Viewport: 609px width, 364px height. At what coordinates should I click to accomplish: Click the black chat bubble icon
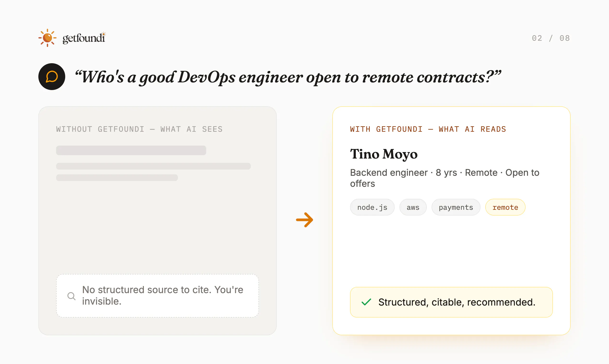click(x=52, y=77)
